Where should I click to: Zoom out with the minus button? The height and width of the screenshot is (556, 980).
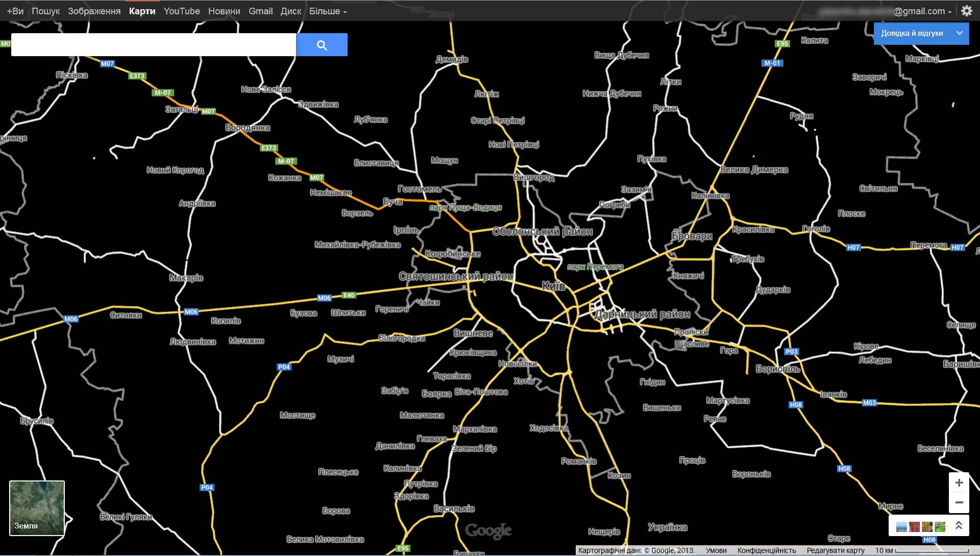point(959,503)
